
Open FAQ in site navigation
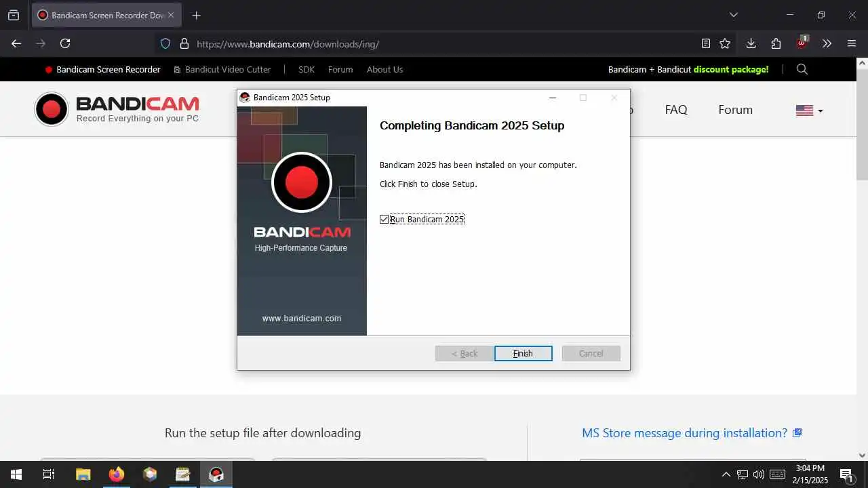[676, 110]
